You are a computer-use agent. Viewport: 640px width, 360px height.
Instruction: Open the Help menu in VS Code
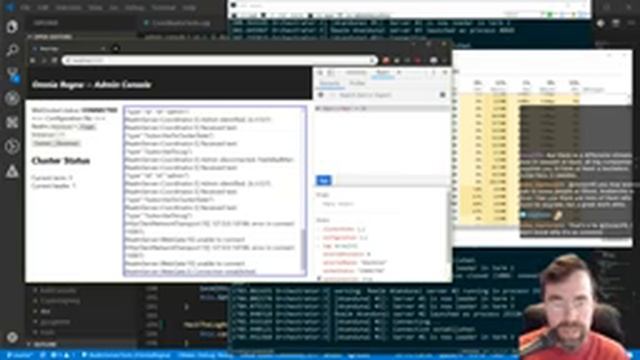point(189,7)
